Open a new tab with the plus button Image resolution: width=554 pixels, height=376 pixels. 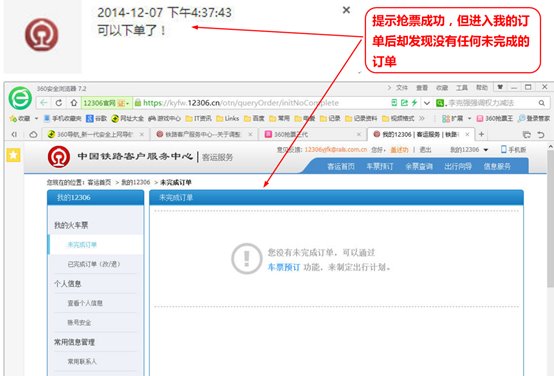point(481,134)
